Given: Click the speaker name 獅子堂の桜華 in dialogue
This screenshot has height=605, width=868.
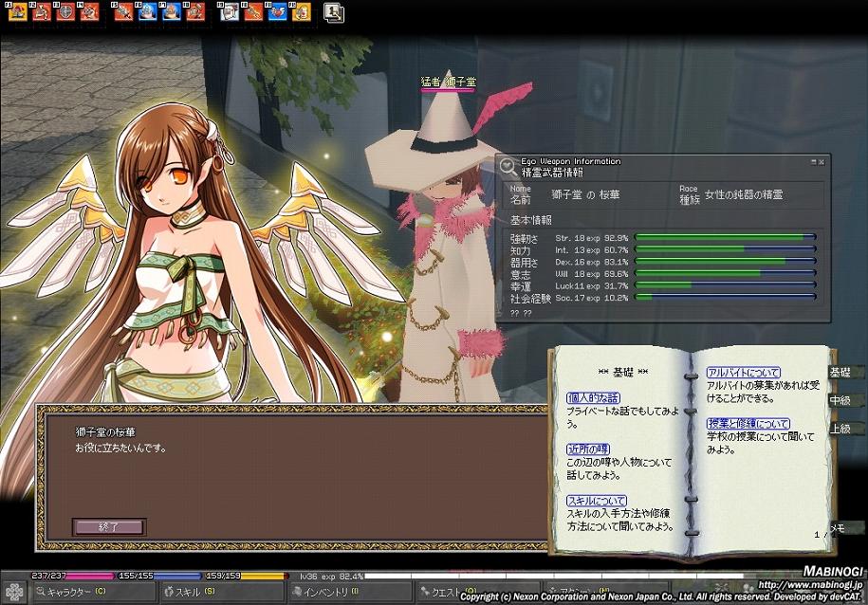Looking at the screenshot, I should 105,431.
